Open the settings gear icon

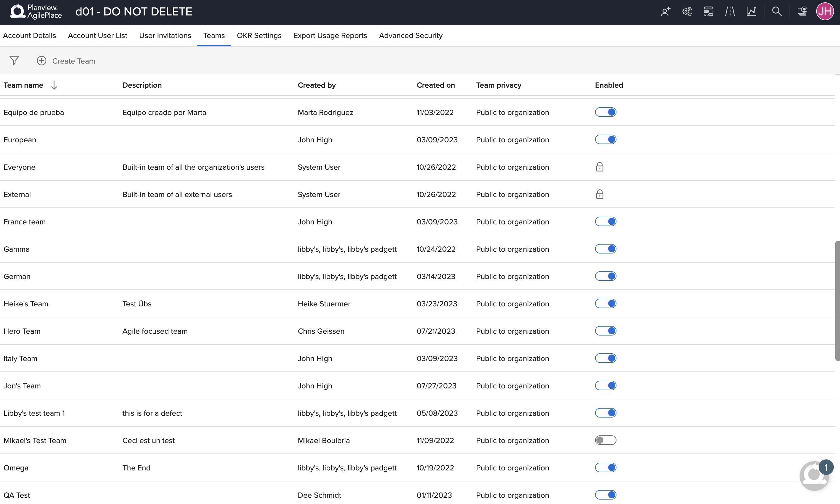point(687,11)
